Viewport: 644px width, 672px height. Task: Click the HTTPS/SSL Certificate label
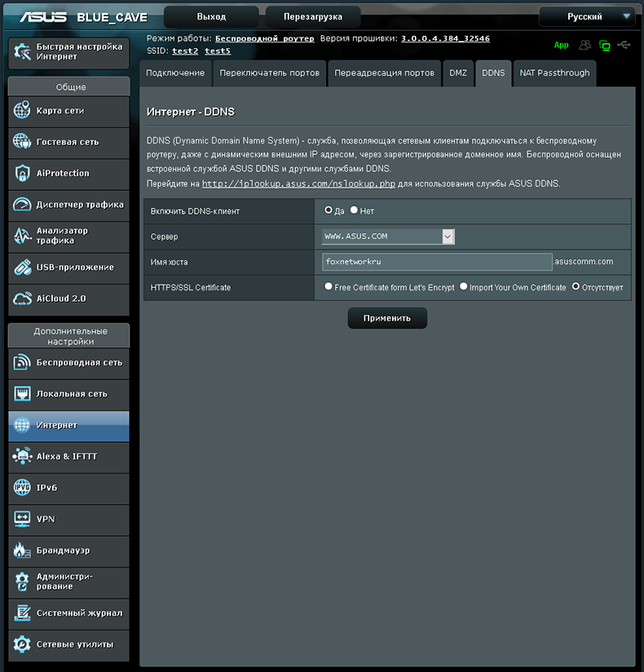coord(190,288)
